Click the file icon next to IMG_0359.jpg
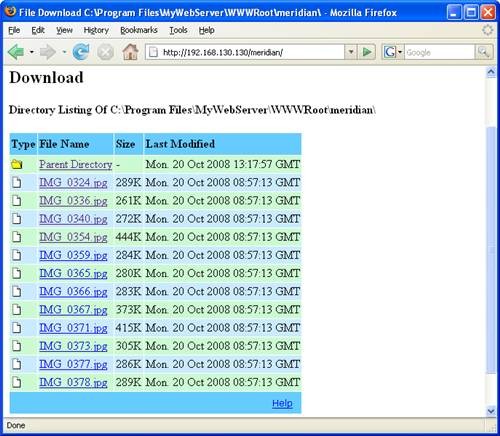Viewport: 500px width, 436px height. tap(17, 255)
